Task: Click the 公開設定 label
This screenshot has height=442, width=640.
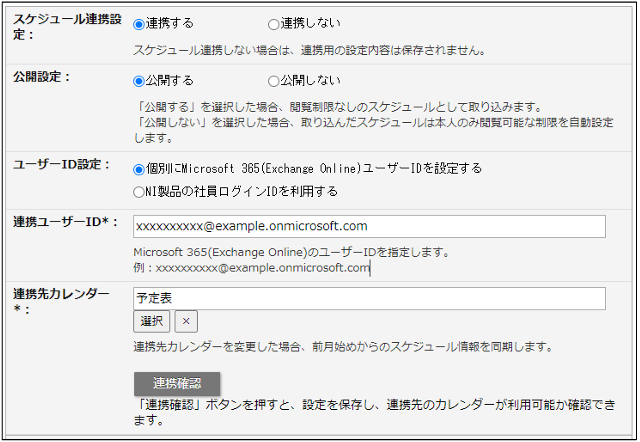Action: click(42, 76)
